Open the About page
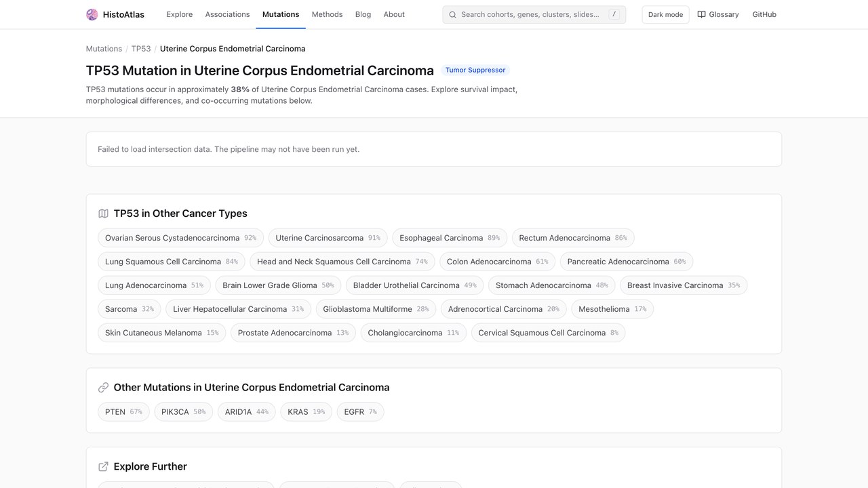Screen dimensions: 868x488 (394, 14)
